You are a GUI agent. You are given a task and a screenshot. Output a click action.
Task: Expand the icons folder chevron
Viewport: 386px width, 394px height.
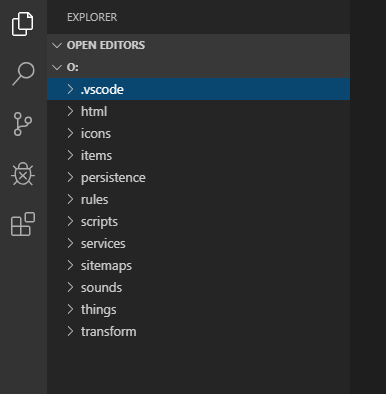[x=70, y=133]
